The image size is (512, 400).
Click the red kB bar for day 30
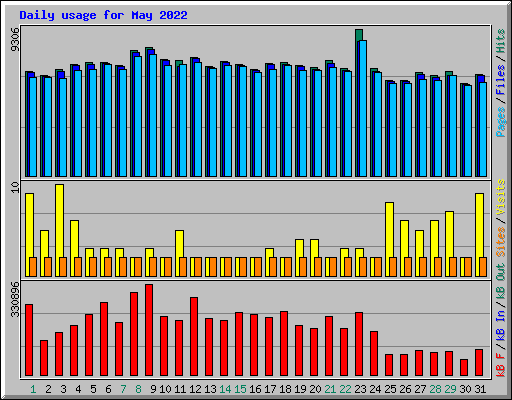(464, 368)
